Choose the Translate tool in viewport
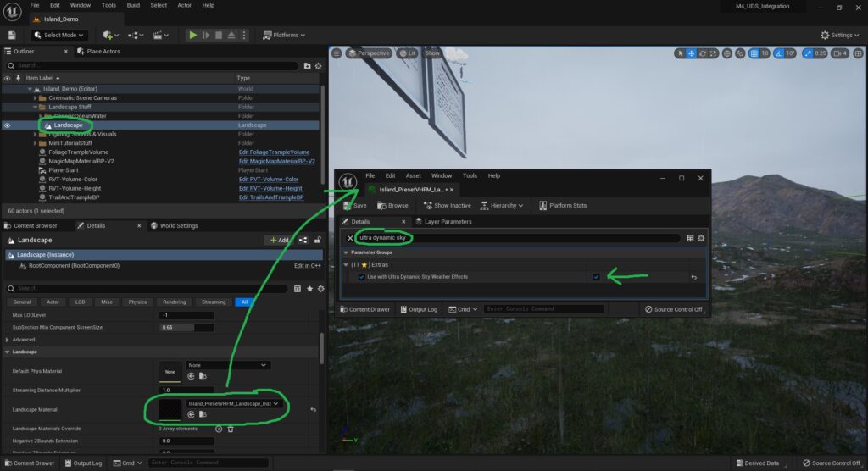This screenshot has width=868, height=471. [x=692, y=53]
